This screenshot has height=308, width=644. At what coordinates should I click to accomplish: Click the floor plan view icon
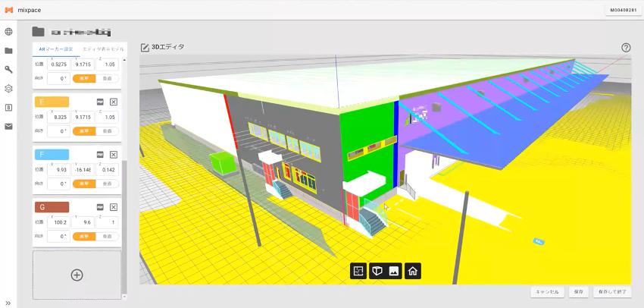[358, 271]
